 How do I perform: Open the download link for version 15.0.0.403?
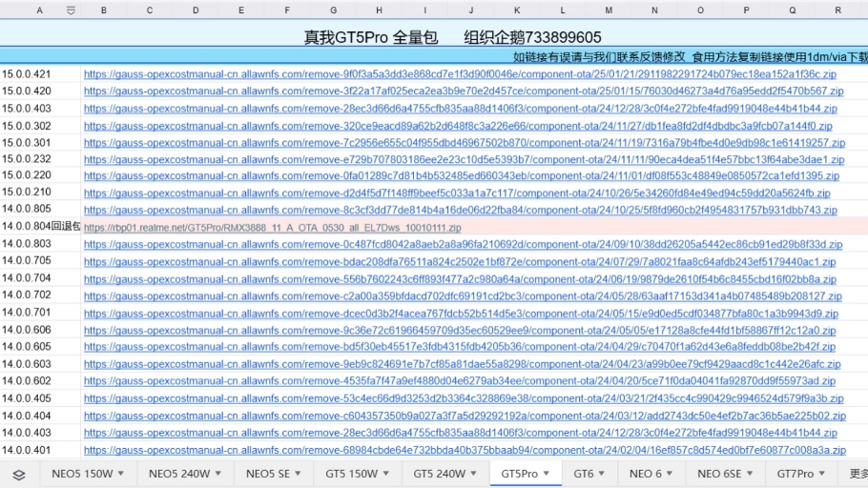(461, 109)
